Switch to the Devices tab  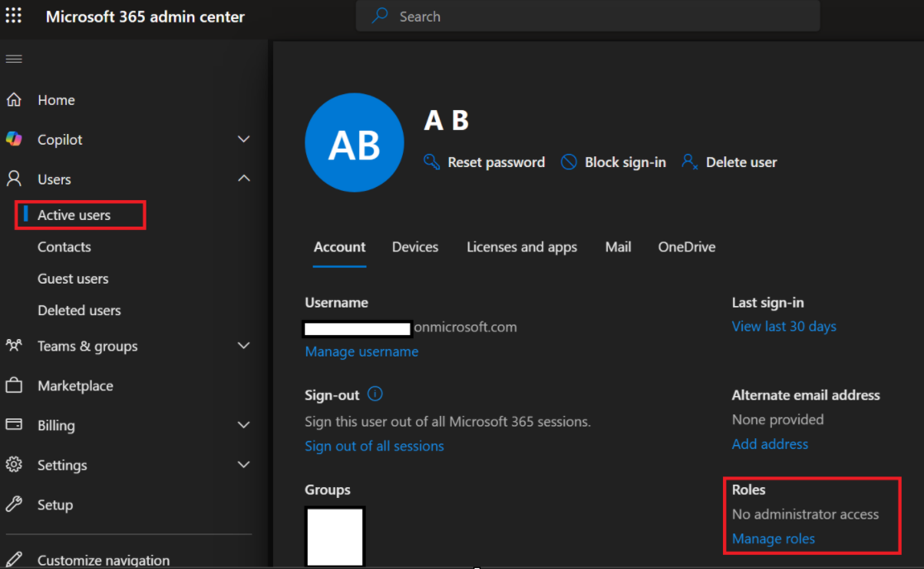[x=415, y=246]
